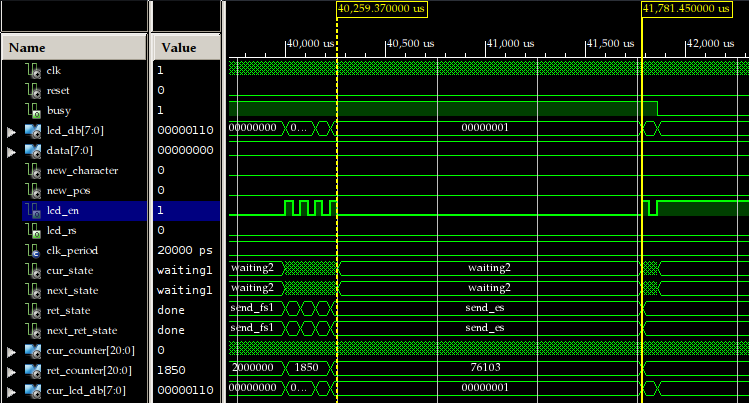
Task: Click the reset signal icon
Action: (36, 90)
